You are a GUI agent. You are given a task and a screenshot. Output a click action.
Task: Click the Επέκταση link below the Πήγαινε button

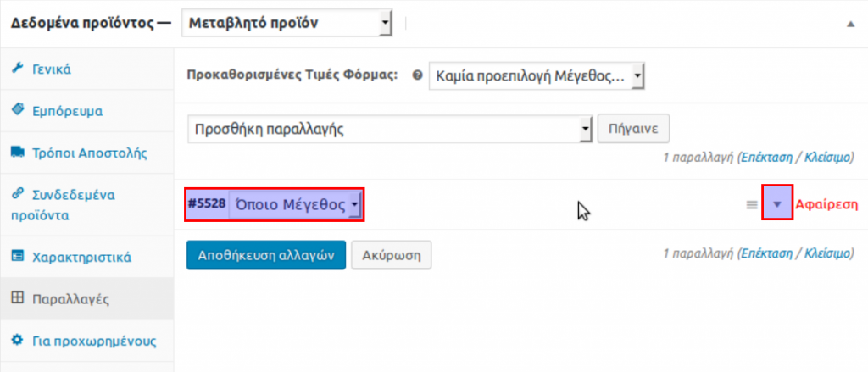point(765,158)
